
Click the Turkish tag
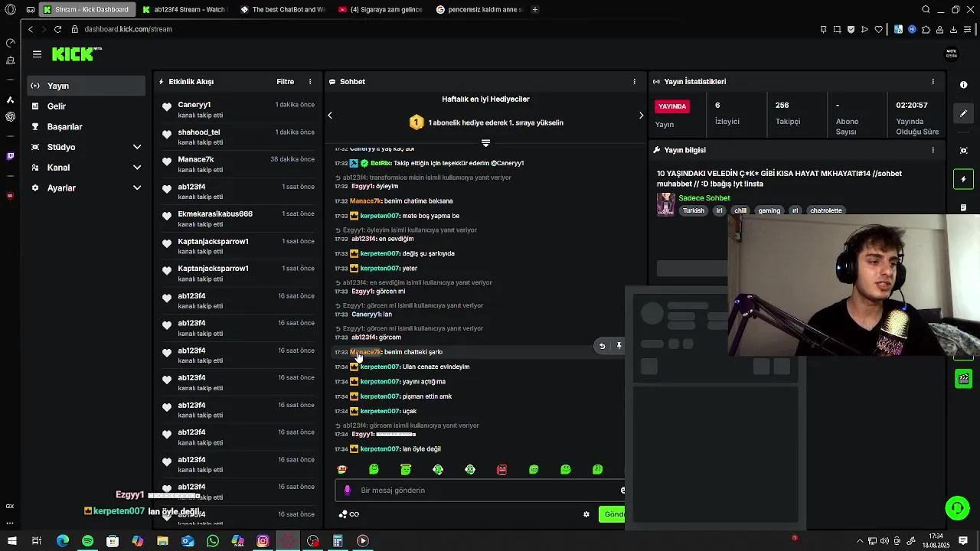click(693, 210)
